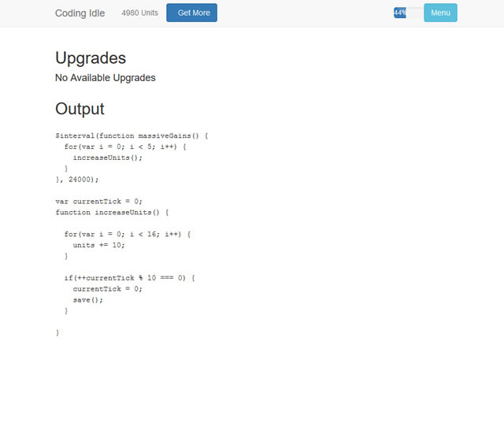This screenshot has height=423, width=504.
Task: Click the No Available Upgrades text
Action: coord(106,78)
